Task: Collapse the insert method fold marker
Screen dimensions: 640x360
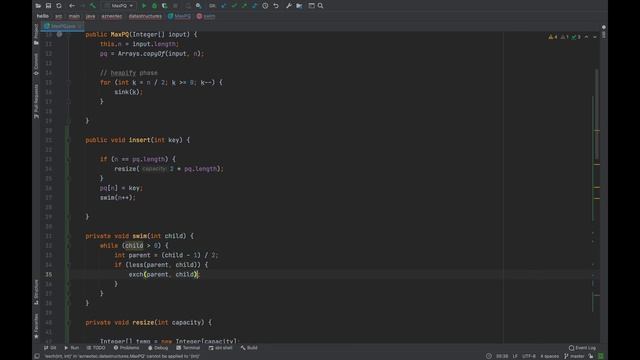Action: click(x=69, y=140)
